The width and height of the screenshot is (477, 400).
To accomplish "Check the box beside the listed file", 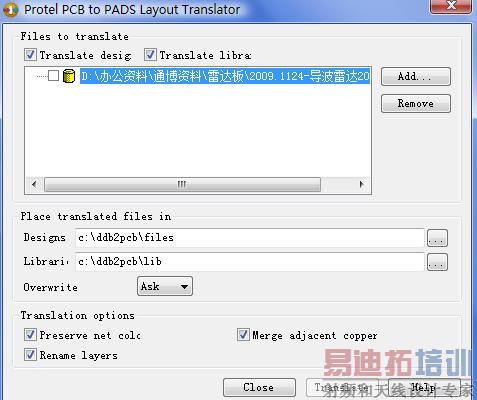I will (53, 76).
